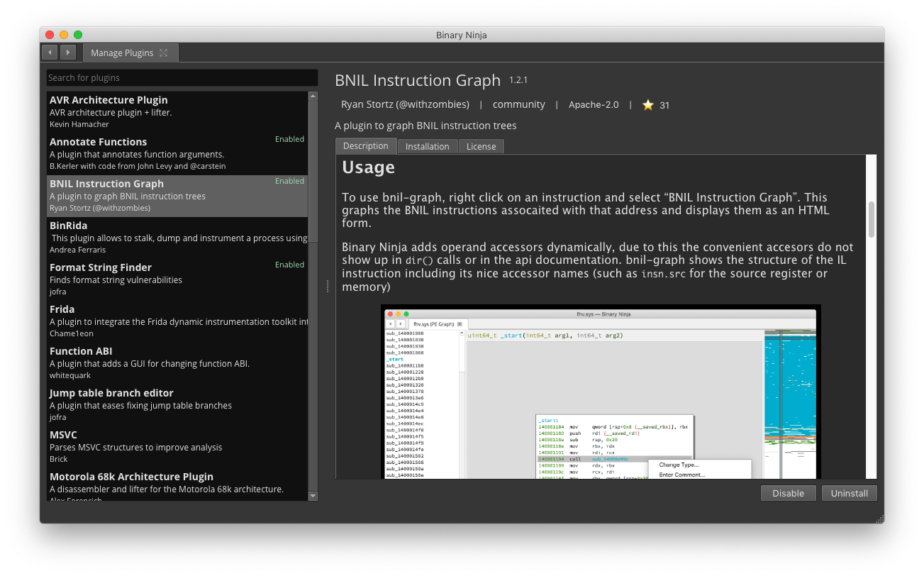Click the plugin list scrollbar down arrow
The image size is (924, 576).
pos(313,496)
